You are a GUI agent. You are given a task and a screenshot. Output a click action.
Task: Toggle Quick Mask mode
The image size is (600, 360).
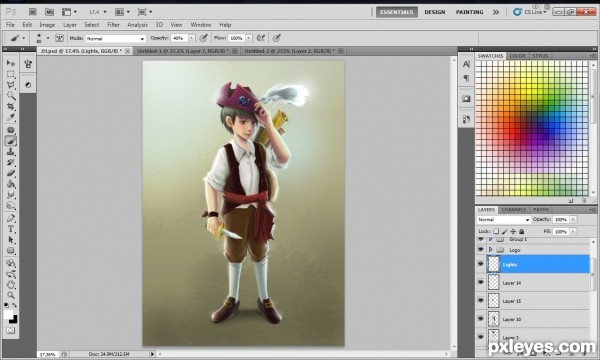11,331
